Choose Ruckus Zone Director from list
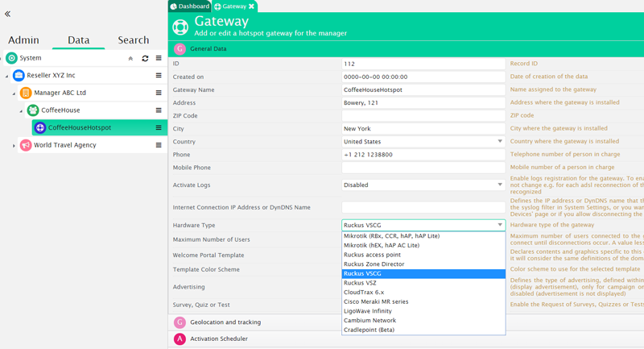Viewport: 644px width, 349px height. pos(374,264)
